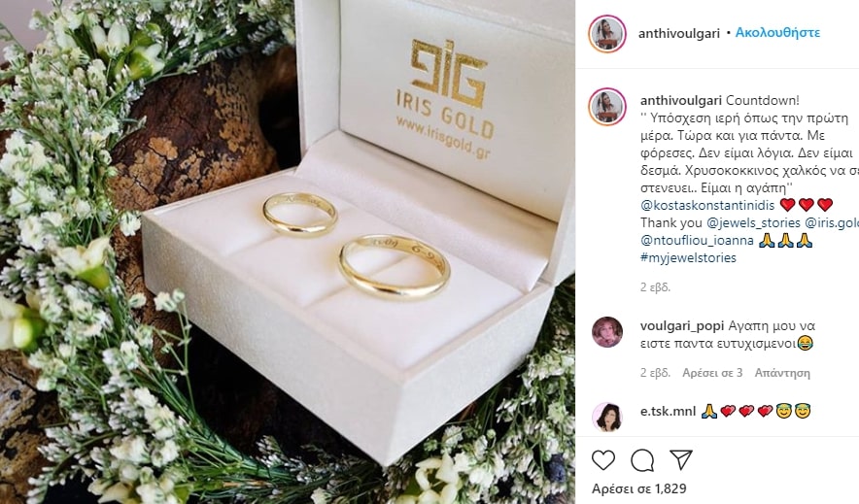859x504 pixels.
Task: Follow the account via Ακολουθήστε
Action: (777, 33)
